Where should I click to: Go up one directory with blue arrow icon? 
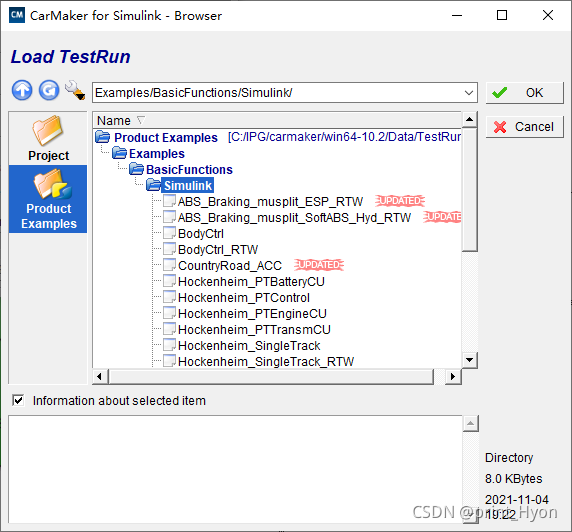point(22,90)
